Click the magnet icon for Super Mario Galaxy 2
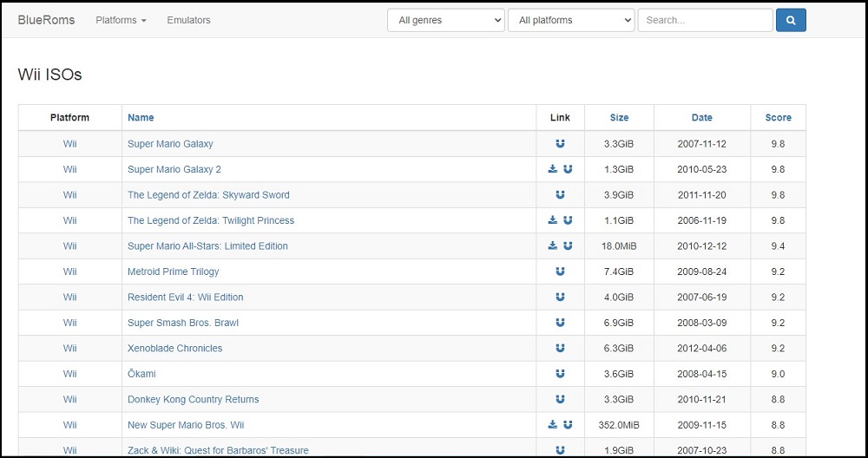Screen dimensions: 868x458 (x=568, y=169)
